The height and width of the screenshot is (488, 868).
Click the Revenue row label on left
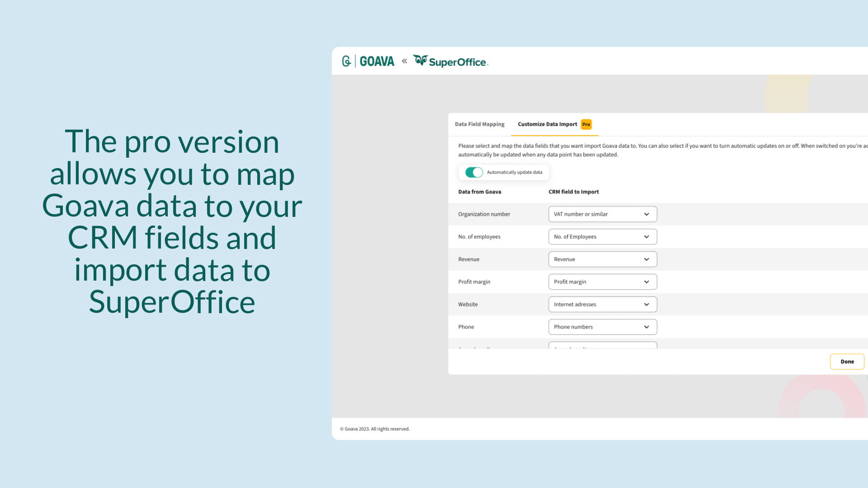click(469, 259)
